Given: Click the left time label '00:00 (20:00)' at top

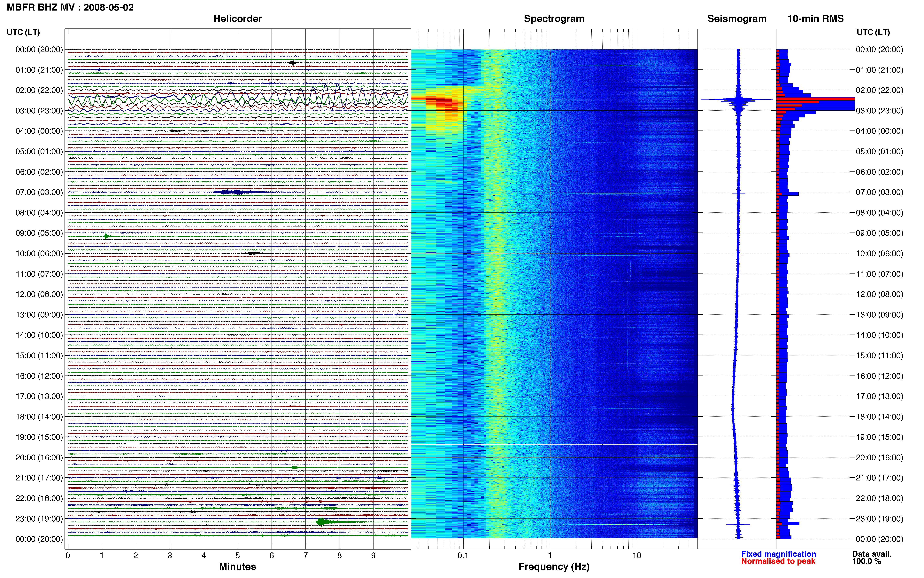Looking at the screenshot, I should click(x=39, y=50).
